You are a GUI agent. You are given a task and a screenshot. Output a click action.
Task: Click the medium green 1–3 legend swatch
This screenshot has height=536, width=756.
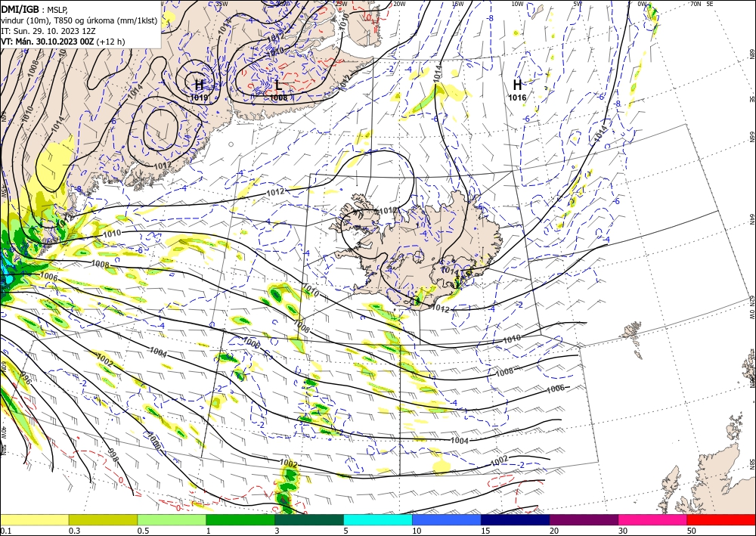coord(240,519)
